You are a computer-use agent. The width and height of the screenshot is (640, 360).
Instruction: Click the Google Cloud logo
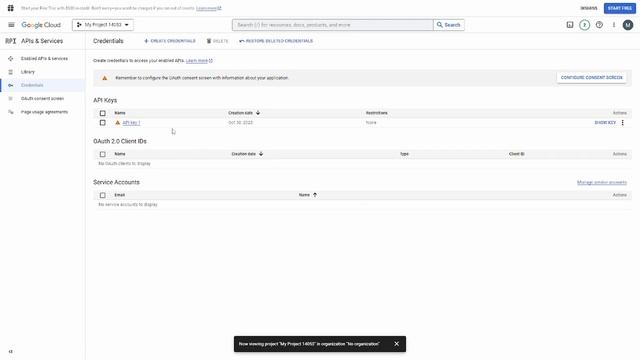pos(41,25)
